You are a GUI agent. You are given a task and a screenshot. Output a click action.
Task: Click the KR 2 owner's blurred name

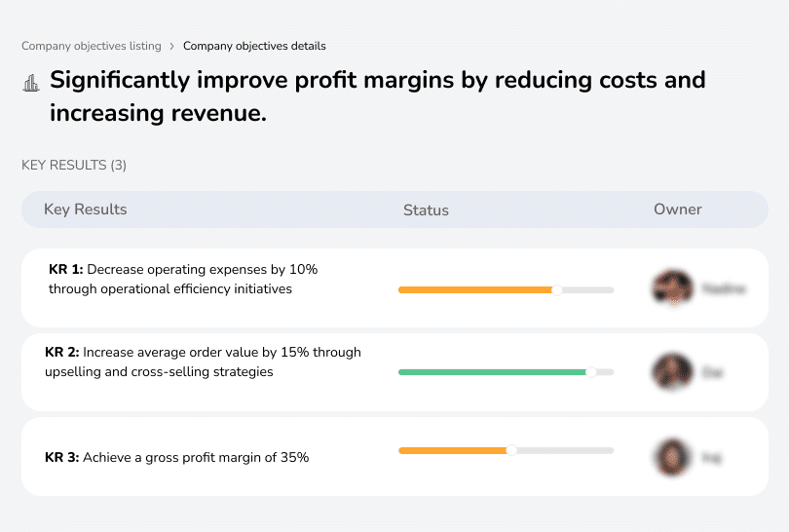tap(712, 372)
